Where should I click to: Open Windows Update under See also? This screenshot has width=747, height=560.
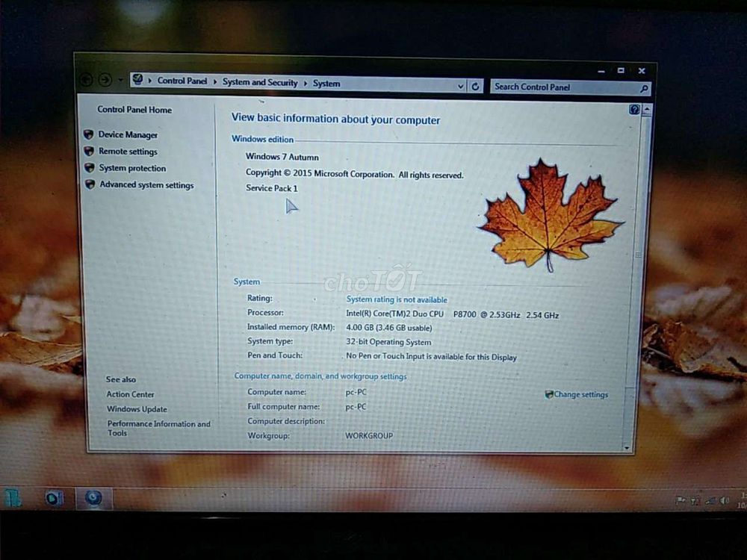click(137, 409)
